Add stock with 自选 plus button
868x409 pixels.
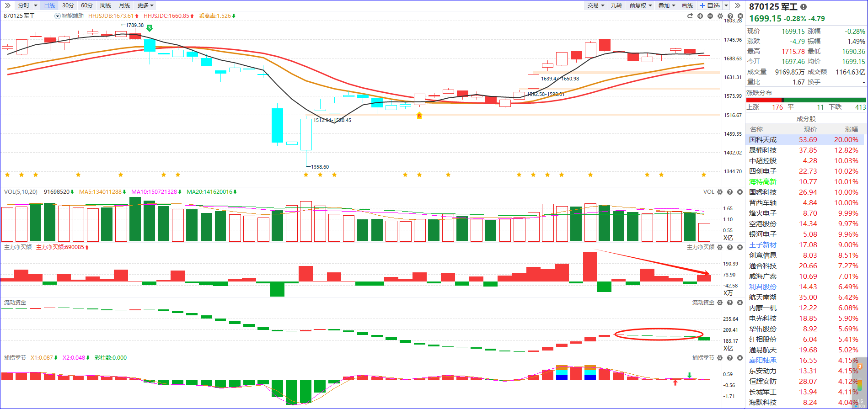(710, 5)
